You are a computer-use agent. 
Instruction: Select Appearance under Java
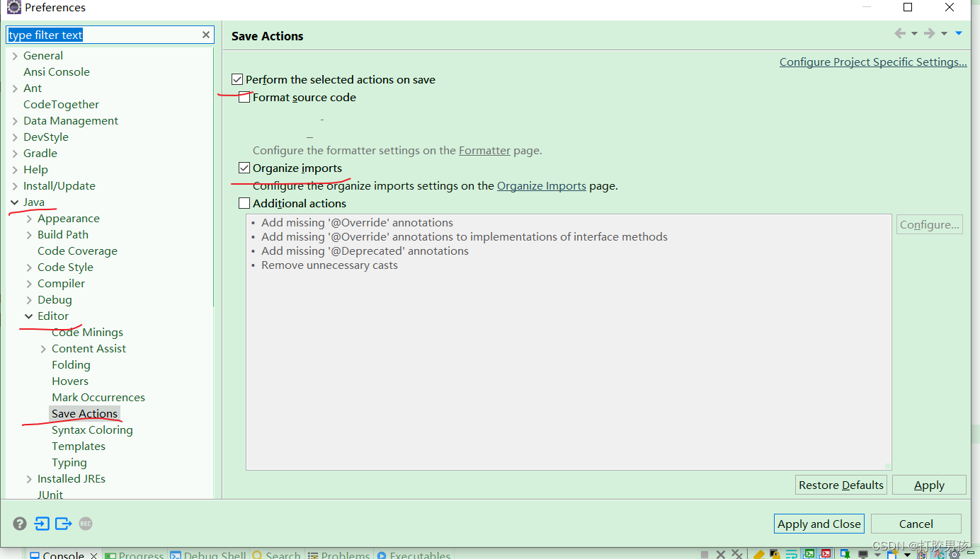(69, 219)
